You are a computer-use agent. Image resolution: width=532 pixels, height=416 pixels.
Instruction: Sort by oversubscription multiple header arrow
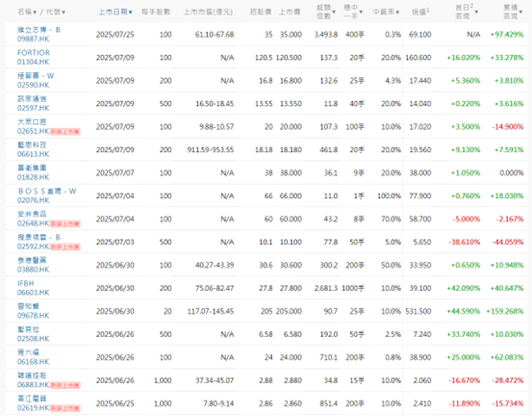point(334,12)
